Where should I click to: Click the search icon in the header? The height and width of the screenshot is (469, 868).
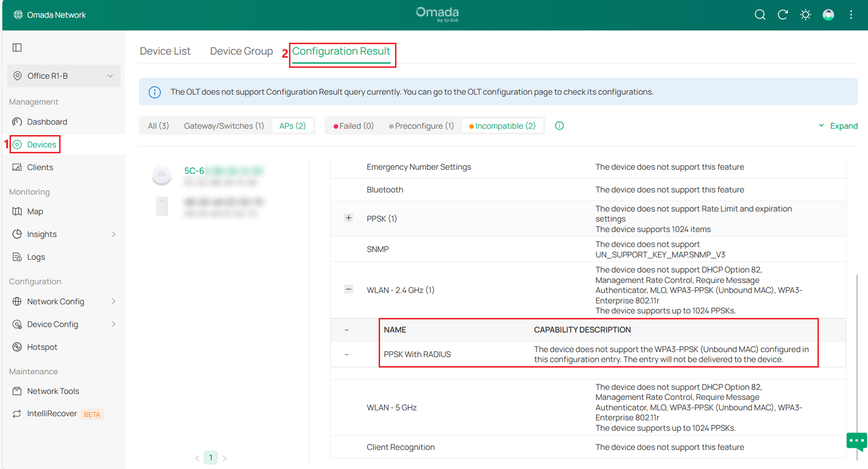(760, 15)
